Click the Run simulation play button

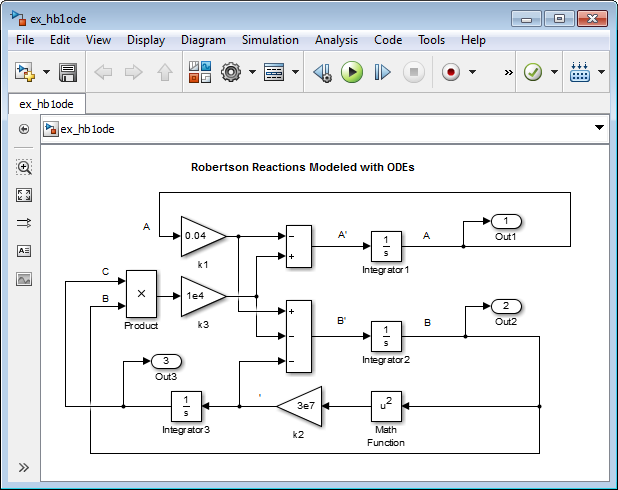click(352, 72)
